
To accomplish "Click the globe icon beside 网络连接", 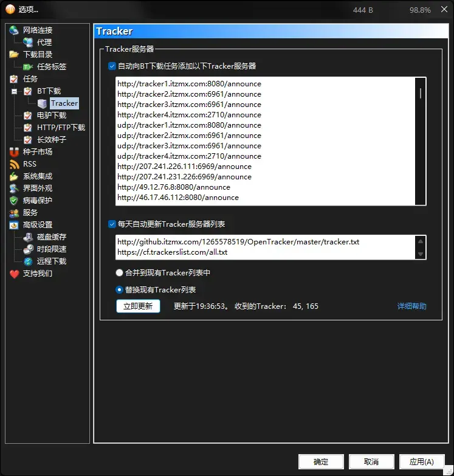I will tap(14, 30).
